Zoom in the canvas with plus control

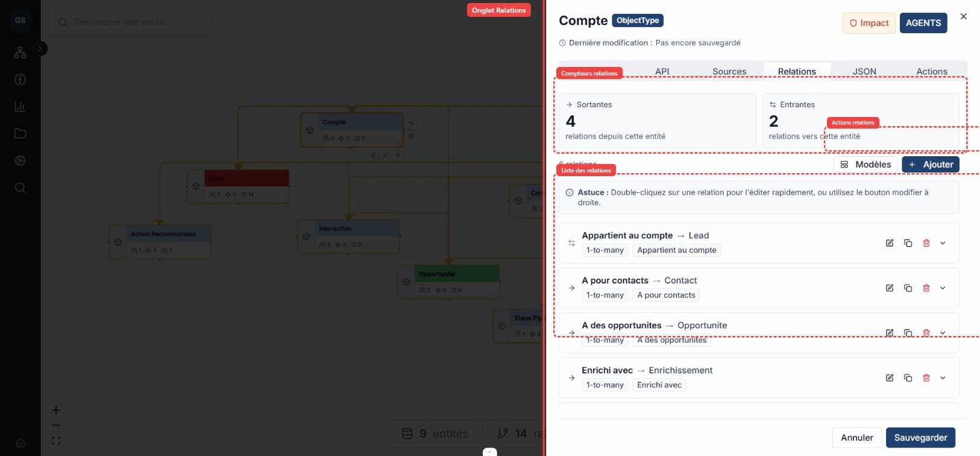(56, 410)
